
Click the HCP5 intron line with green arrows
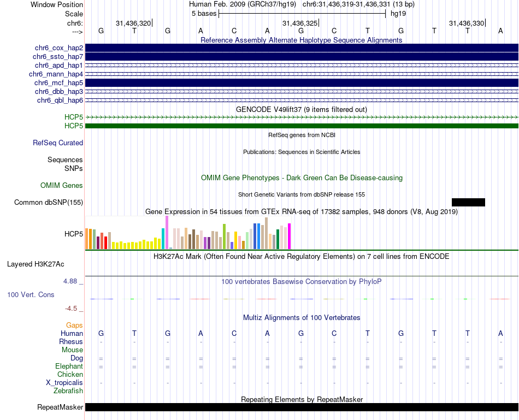[x=302, y=117]
